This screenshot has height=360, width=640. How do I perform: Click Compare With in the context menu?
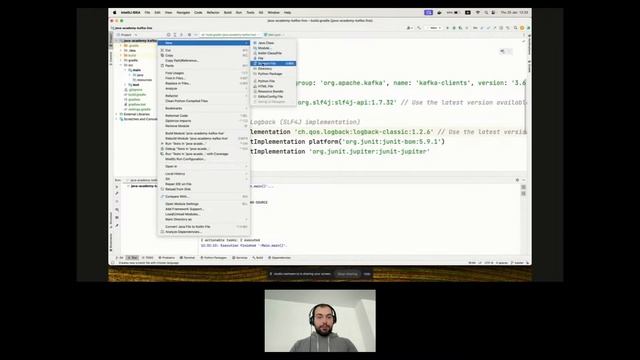pos(204,197)
